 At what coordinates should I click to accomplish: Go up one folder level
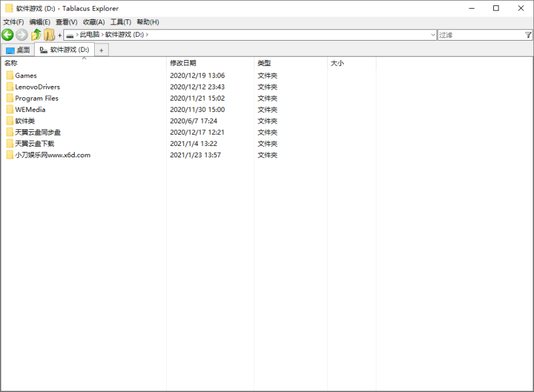(x=36, y=35)
